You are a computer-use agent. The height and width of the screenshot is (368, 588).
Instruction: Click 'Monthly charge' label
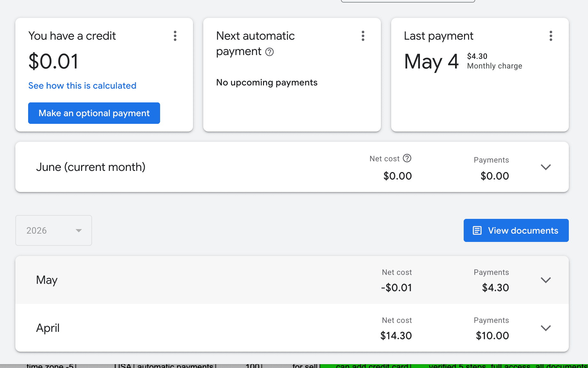pyautogui.click(x=495, y=66)
